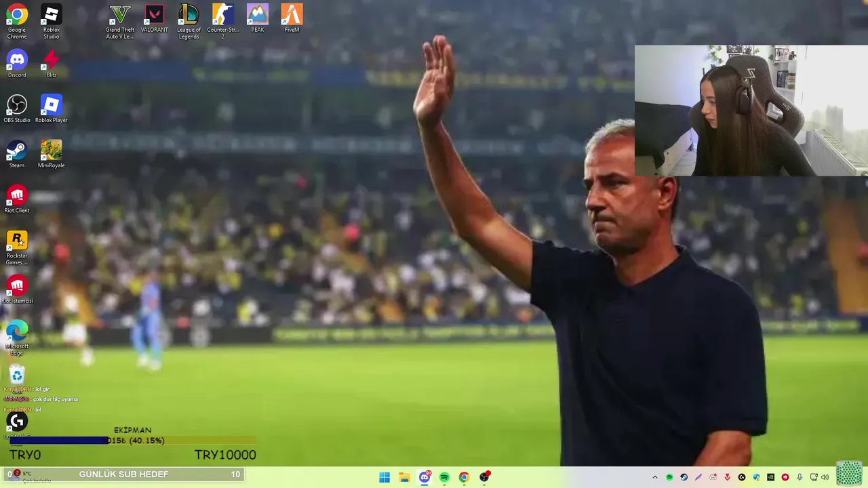Launch Roblox Studio from desktop
This screenshot has height=488, width=868.
51,20
